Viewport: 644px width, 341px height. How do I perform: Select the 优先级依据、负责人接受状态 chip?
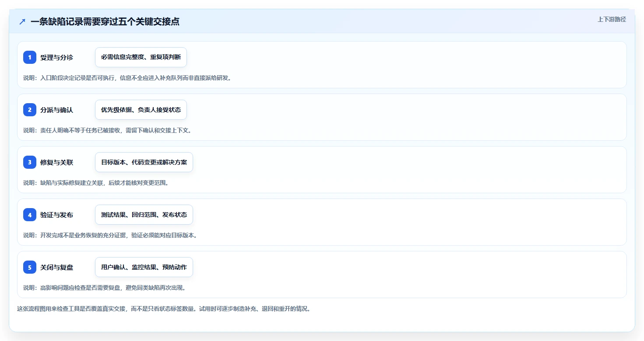[x=141, y=110]
